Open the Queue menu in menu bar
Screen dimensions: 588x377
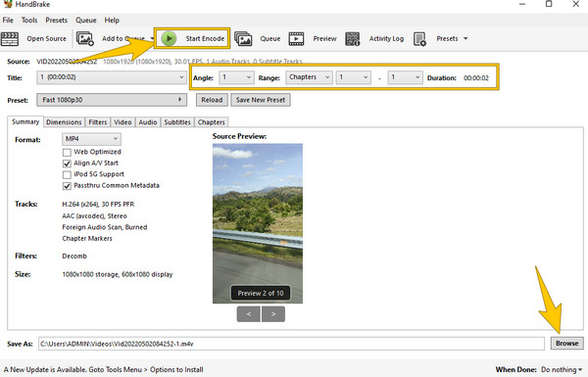coord(86,20)
